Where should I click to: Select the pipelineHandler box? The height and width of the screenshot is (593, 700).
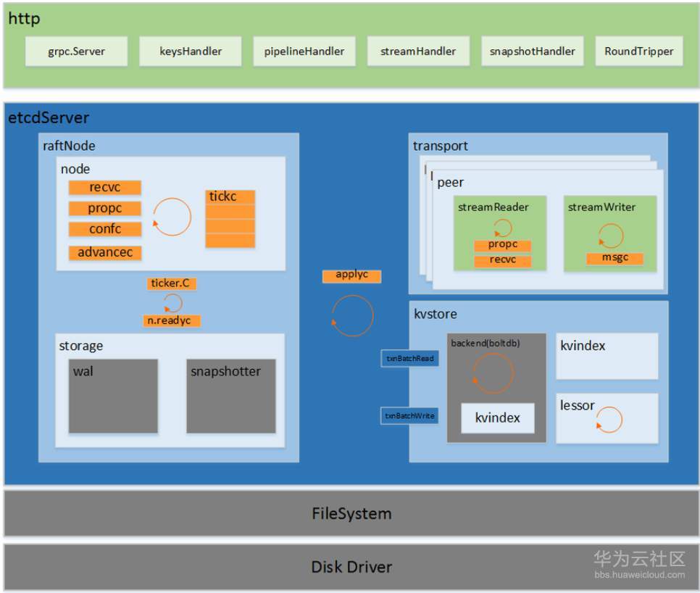[x=304, y=51]
